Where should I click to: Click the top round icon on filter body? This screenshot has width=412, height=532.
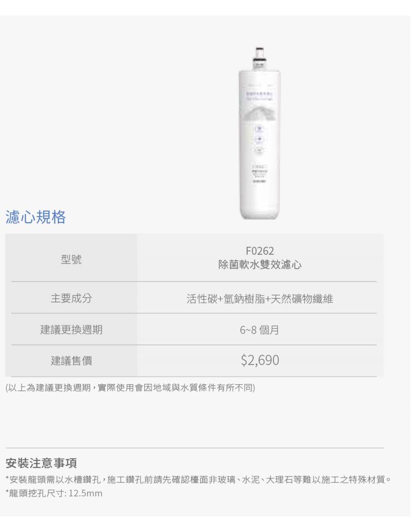point(260,129)
